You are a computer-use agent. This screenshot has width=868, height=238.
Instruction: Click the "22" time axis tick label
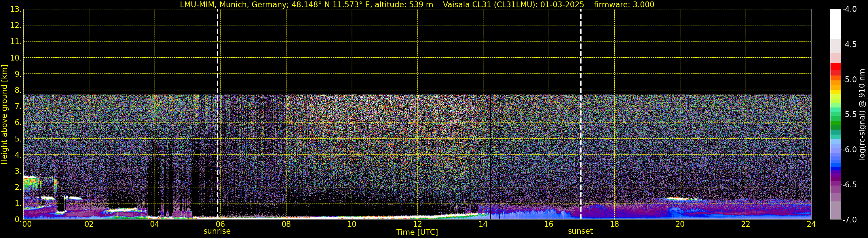[746, 224]
